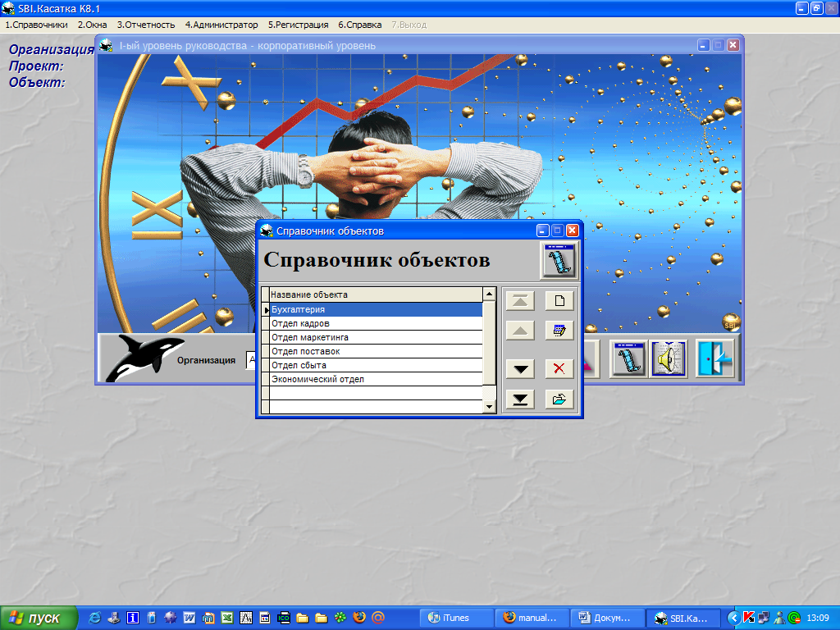This screenshot has width=840, height=630.
Task: Open the 6.Справка menu
Action: 359,25
